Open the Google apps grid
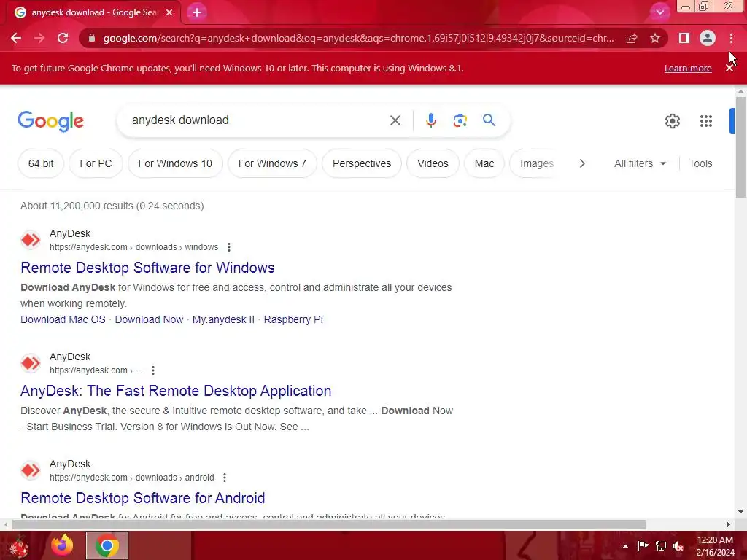 (x=706, y=121)
